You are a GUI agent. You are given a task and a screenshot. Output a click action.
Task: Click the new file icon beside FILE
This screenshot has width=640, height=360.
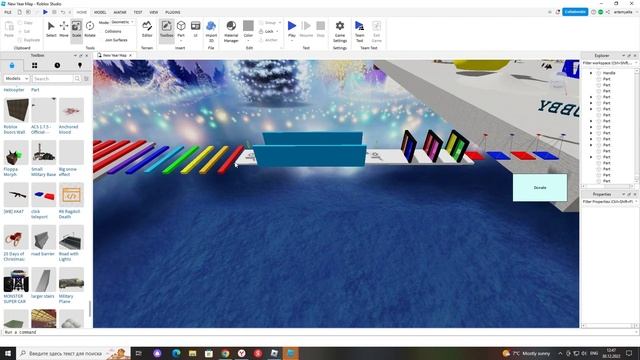[19, 12]
